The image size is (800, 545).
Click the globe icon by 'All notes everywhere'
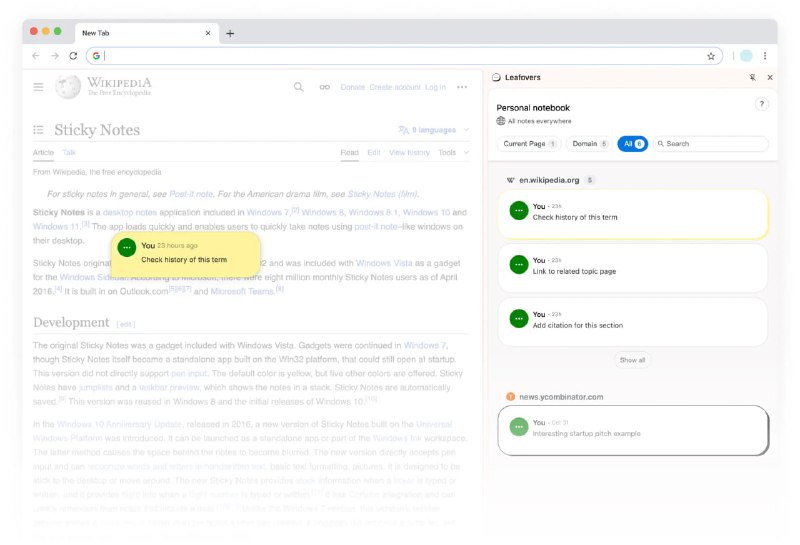coord(501,121)
